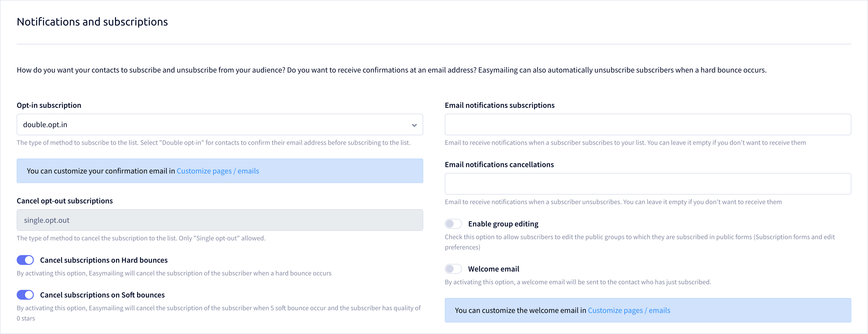This screenshot has width=868, height=334.
Task: Disable Cancel subscriptions on Hard bounces toggle
Action: (25, 260)
